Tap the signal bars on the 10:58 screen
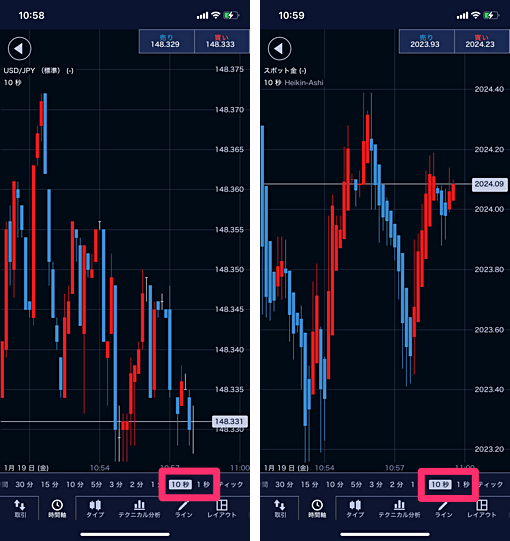This screenshot has height=541, width=510. pyautogui.click(x=203, y=16)
